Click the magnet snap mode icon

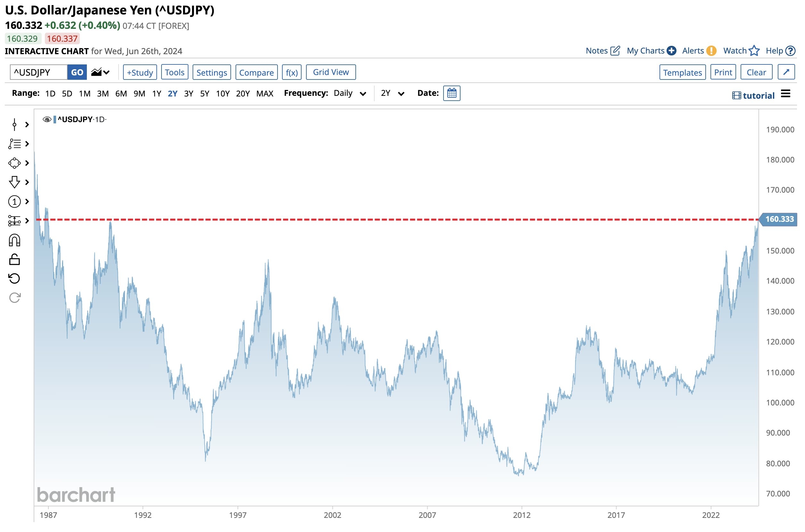14,241
